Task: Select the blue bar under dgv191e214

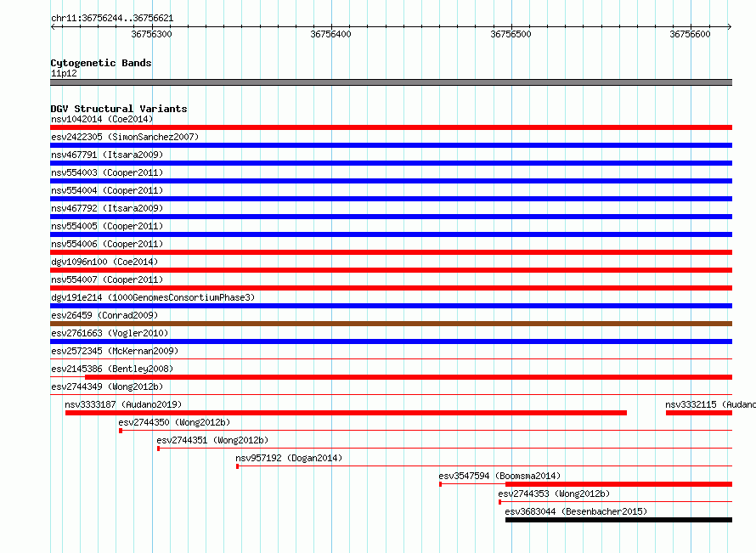Action: coord(391,306)
